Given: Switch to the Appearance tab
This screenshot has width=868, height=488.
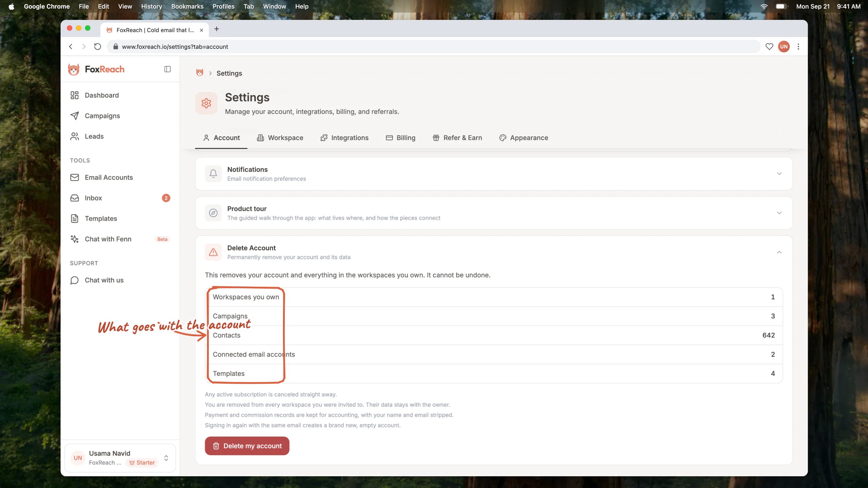Looking at the screenshot, I should pos(524,138).
